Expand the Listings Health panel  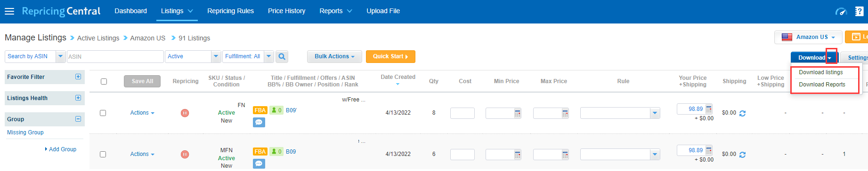tap(78, 98)
